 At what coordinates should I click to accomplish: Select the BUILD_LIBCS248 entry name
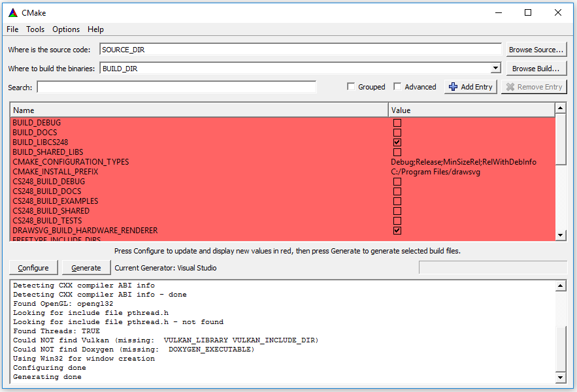(41, 142)
